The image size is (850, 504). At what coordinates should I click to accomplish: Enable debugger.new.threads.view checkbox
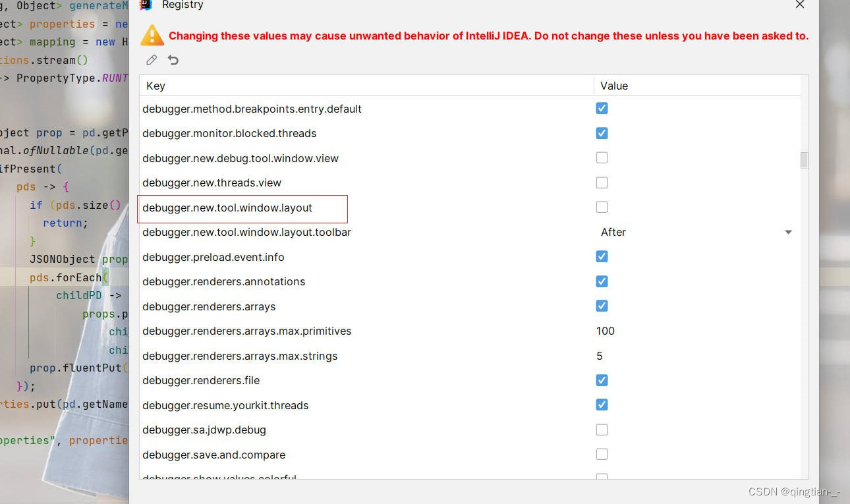[x=602, y=182]
